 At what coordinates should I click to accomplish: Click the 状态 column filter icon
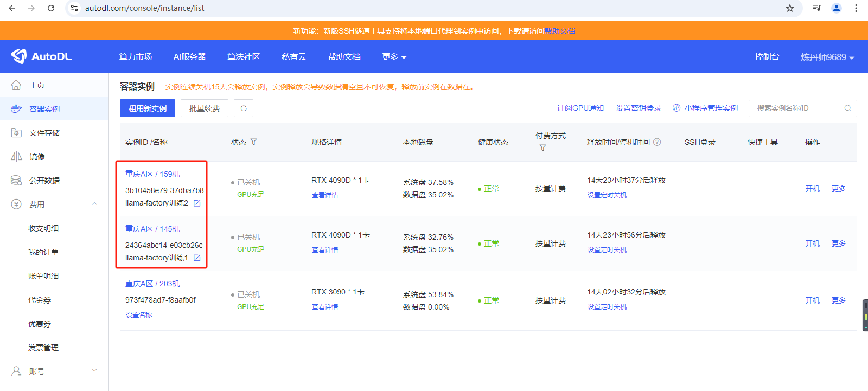point(253,142)
